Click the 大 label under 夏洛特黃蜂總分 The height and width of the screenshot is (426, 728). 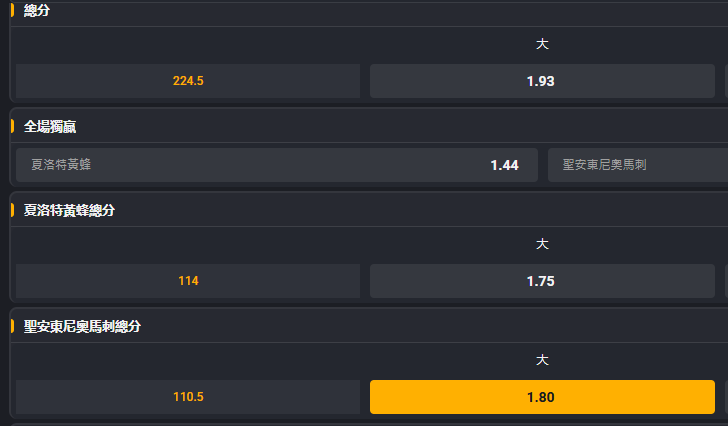pos(542,244)
